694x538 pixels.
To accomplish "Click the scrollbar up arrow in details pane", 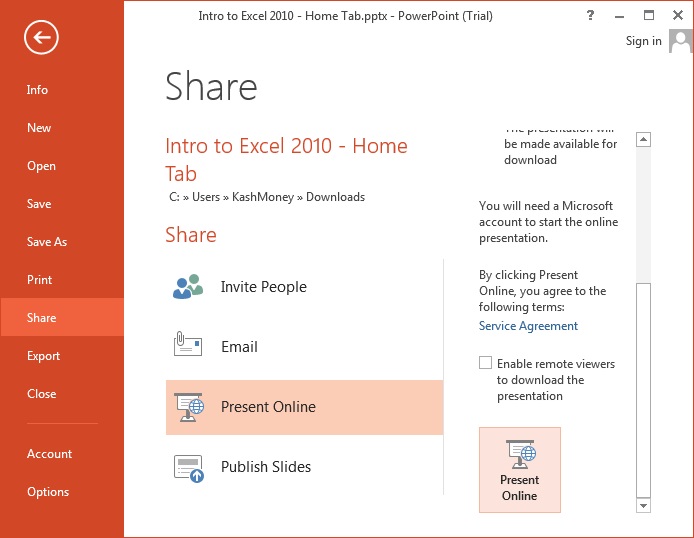I will click(643, 140).
